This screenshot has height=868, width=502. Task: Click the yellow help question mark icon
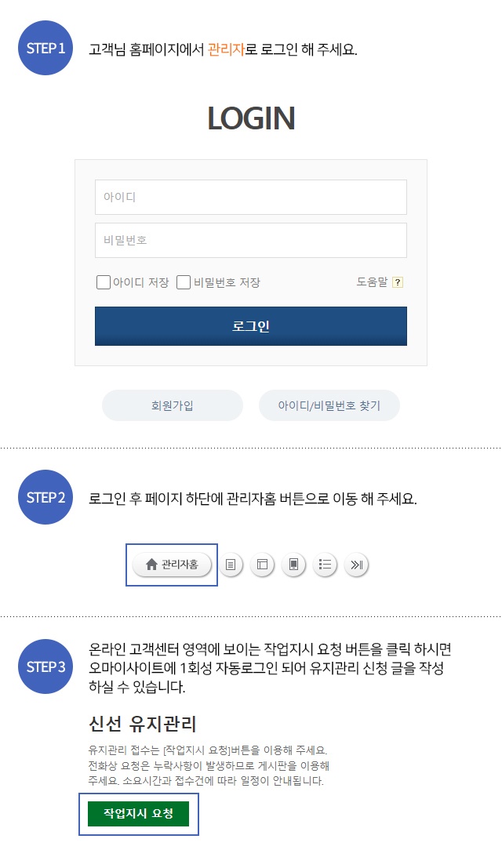398,283
